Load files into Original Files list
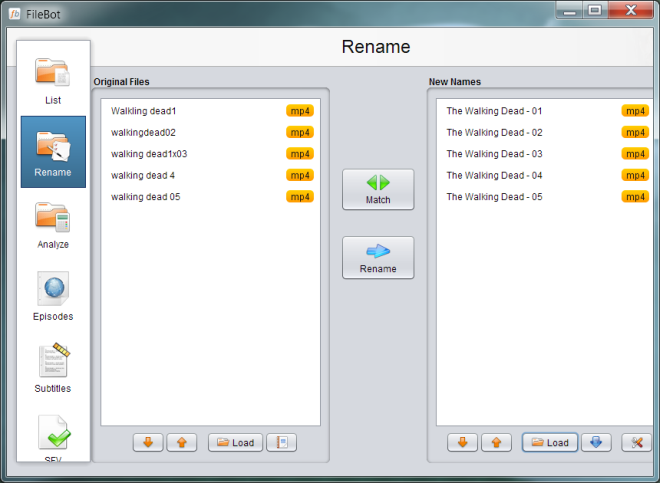660x483 pixels. click(x=235, y=442)
